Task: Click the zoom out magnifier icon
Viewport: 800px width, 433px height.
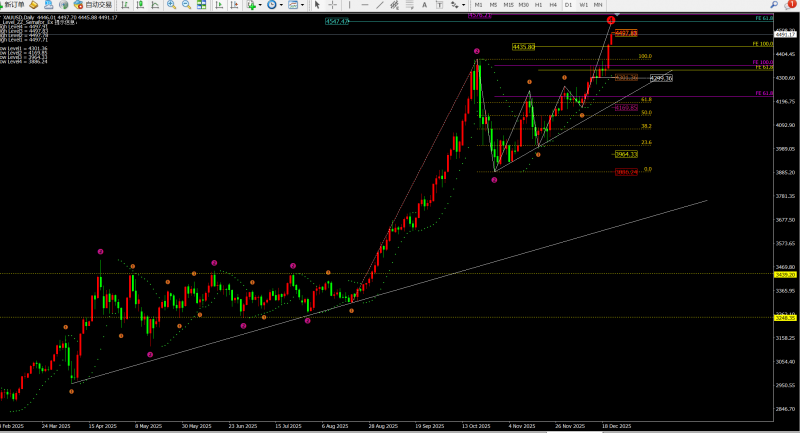Action: (x=187, y=5)
